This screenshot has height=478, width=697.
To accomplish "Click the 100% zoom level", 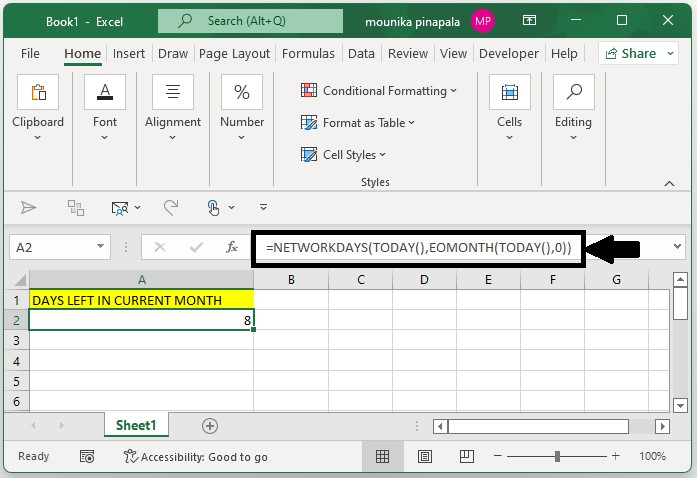I will (652, 456).
